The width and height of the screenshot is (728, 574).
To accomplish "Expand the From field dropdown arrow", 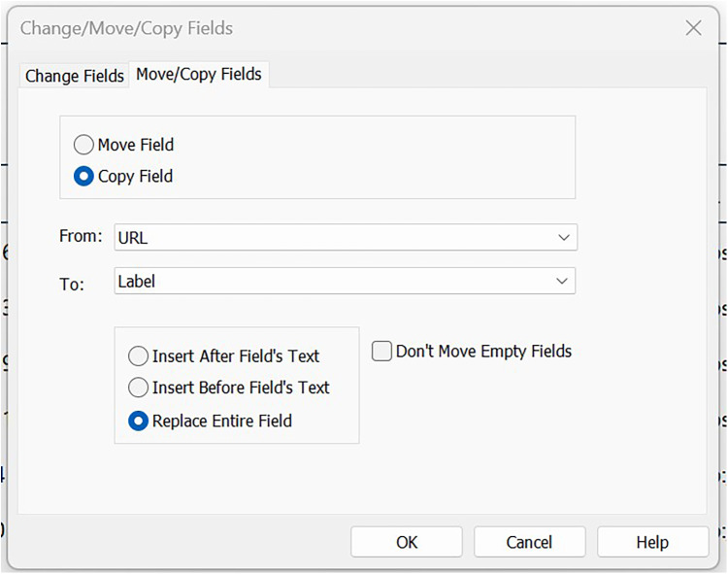I will click(x=564, y=237).
